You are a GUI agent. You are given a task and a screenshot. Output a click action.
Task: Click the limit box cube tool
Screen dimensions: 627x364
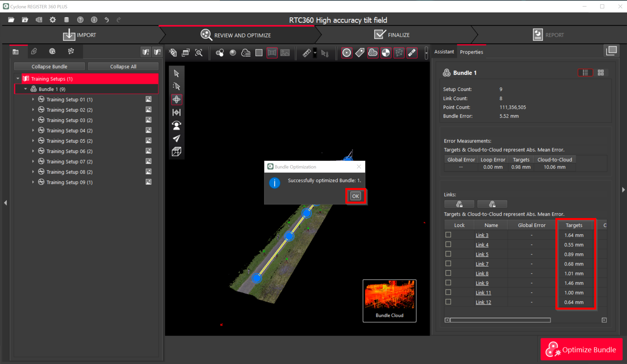click(x=176, y=152)
